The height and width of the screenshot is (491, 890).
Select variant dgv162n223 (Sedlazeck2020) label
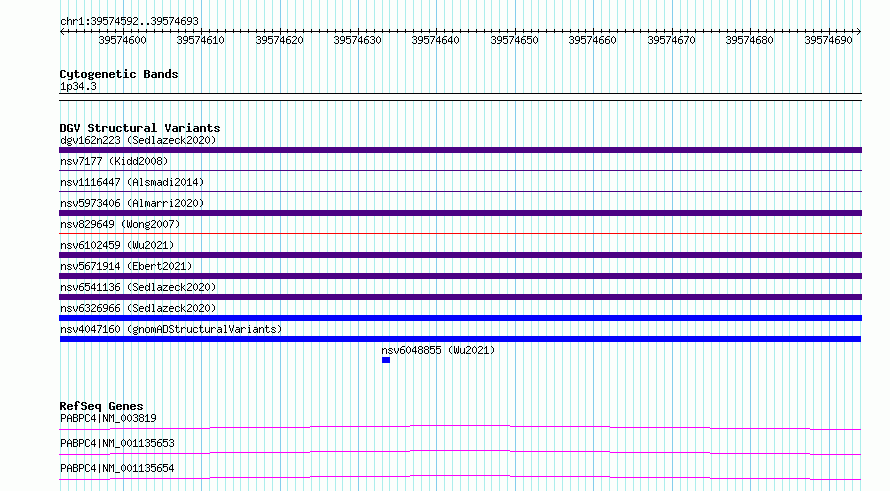138,140
